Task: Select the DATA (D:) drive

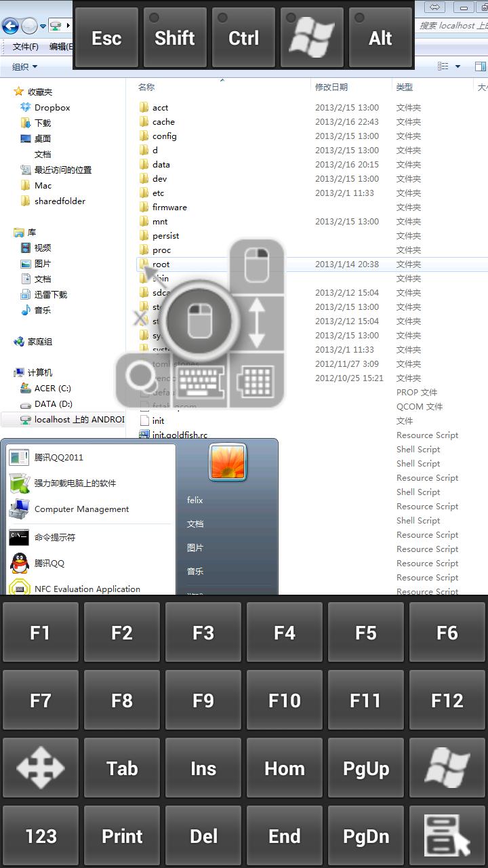Action: (x=53, y=404)
